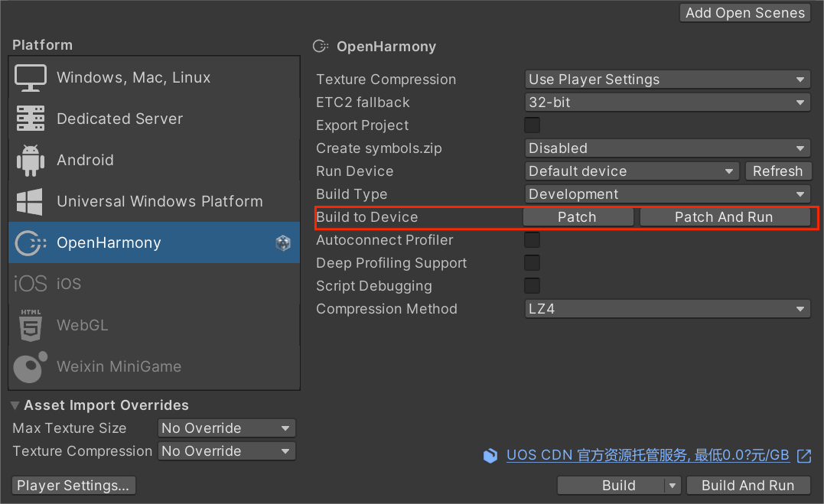Click the Universal Windows Platform icon

[x=30, y=201]
